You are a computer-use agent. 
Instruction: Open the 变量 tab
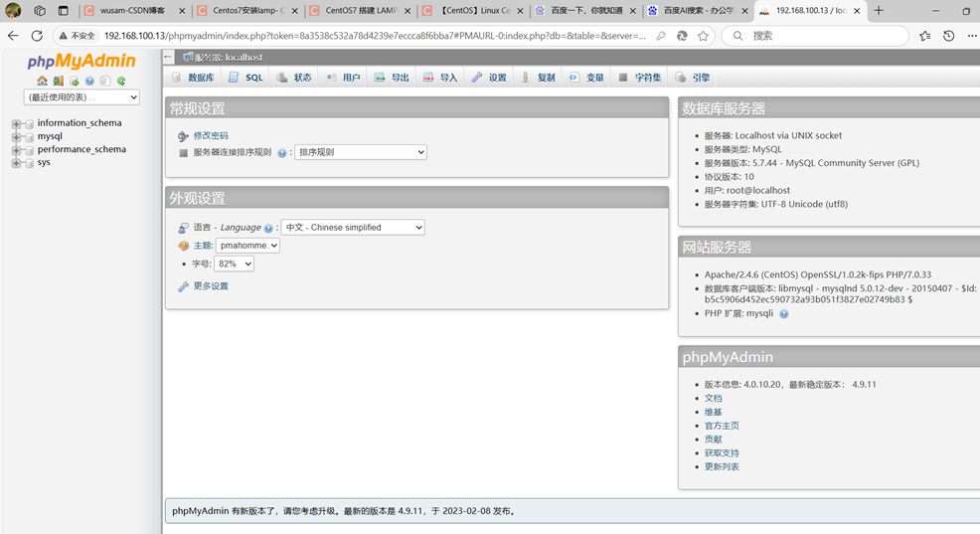click(x=586, y=78)
